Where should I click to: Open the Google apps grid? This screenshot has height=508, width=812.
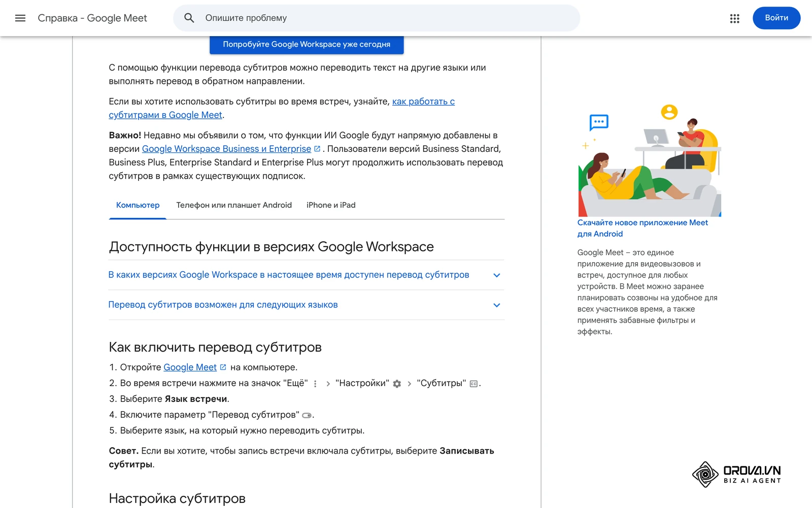pyautogui.click(x=734, y=18)
